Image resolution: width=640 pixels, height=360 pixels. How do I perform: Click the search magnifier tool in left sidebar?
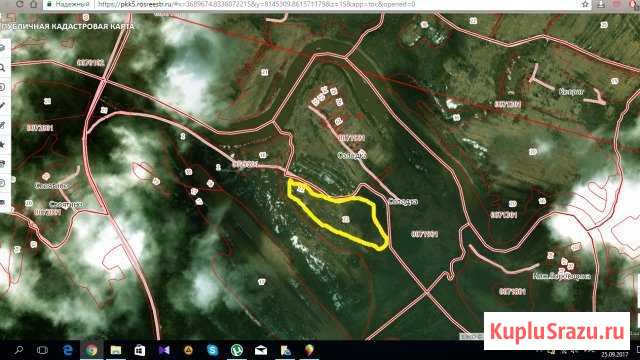point(3,68)
